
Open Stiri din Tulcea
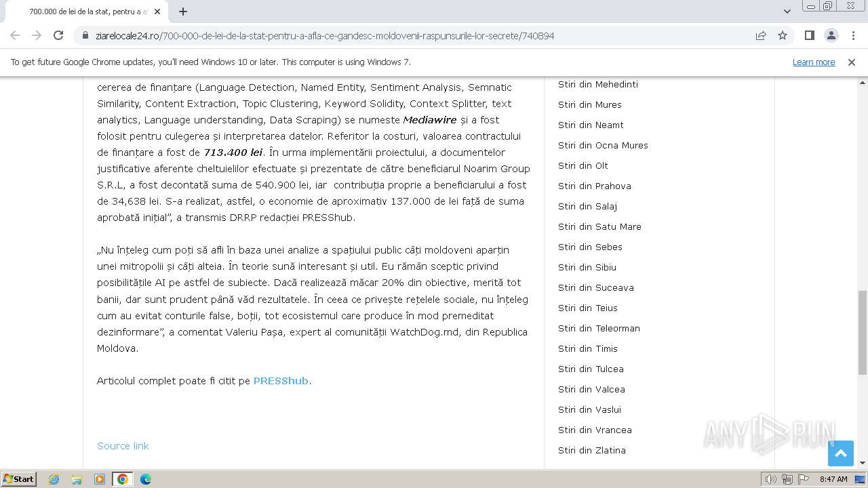591,369
